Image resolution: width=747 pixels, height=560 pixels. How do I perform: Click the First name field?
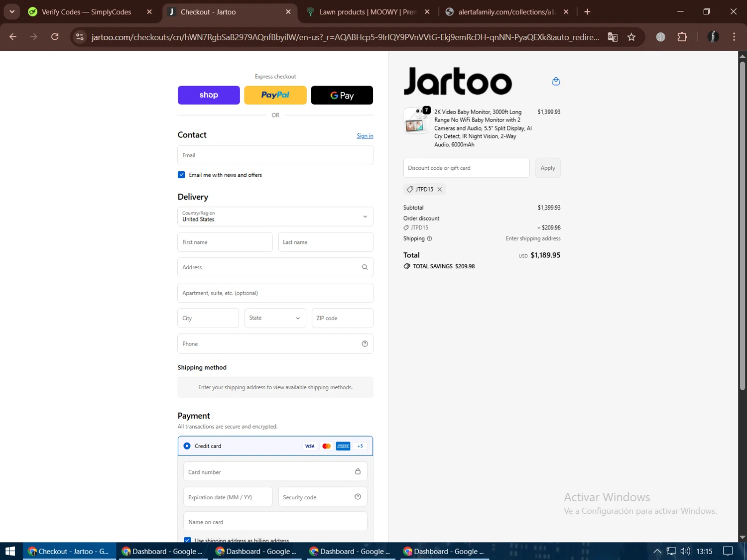pos(225,242)
